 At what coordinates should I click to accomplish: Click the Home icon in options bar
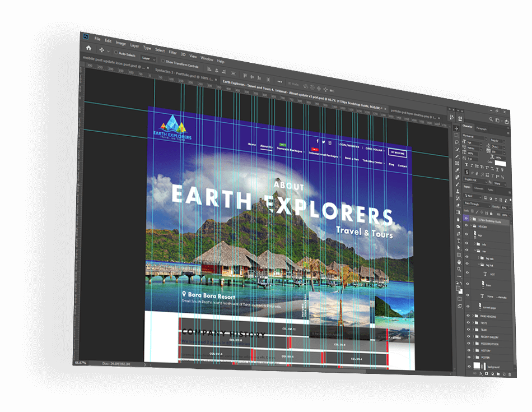click(x=88, y=48)
